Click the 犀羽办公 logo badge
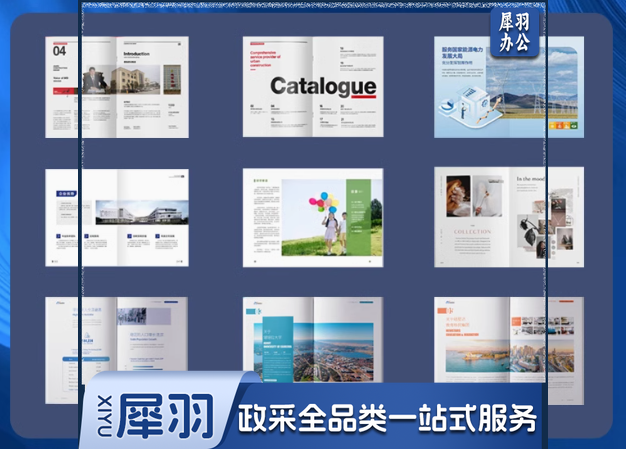This screenshot has height=449, width=626. point(516,32)
